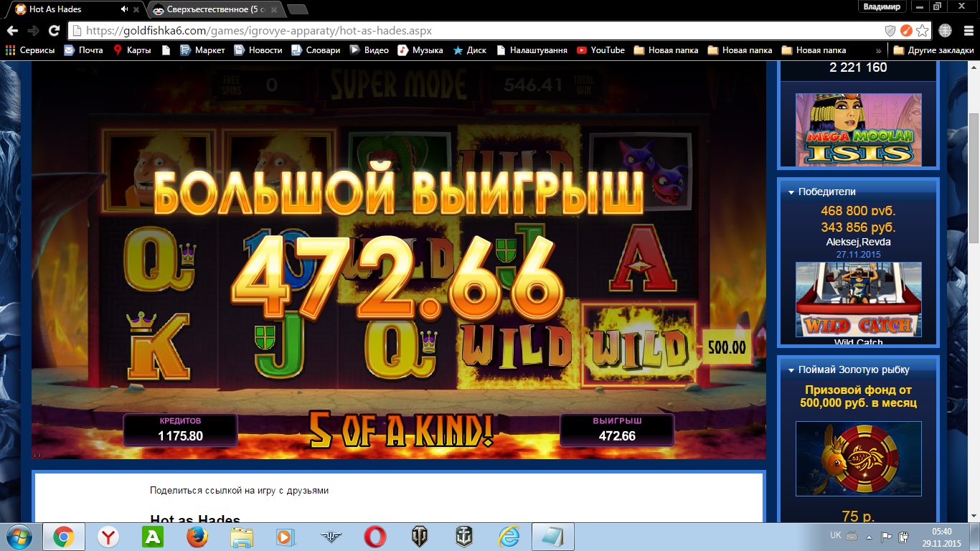Click the Владимир profile button
Screen dimensions: 980x551
tap(882, 6)
